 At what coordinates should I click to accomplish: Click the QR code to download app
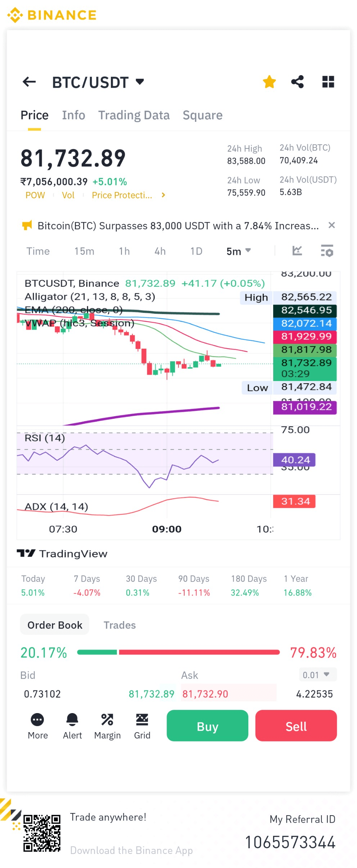point(42,833)
